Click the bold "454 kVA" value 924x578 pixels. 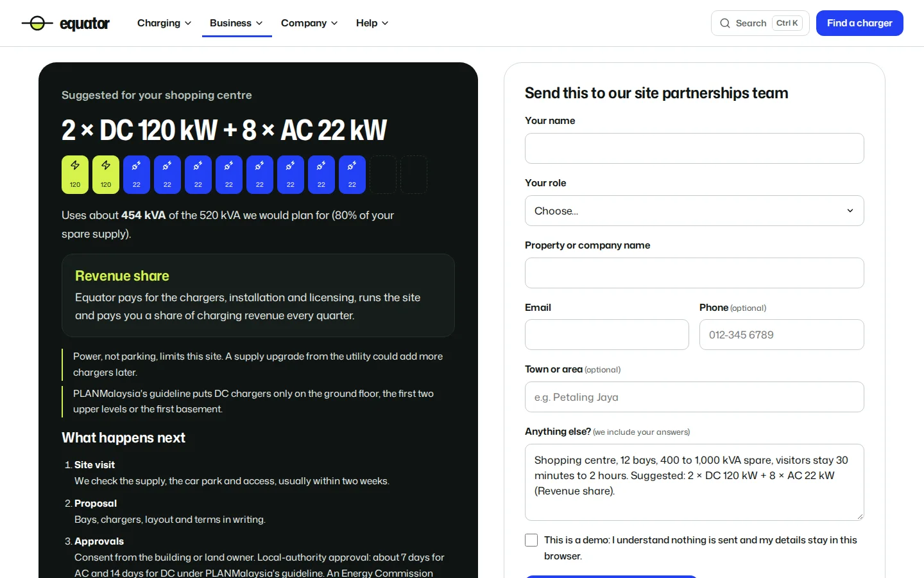pos(144,215)
